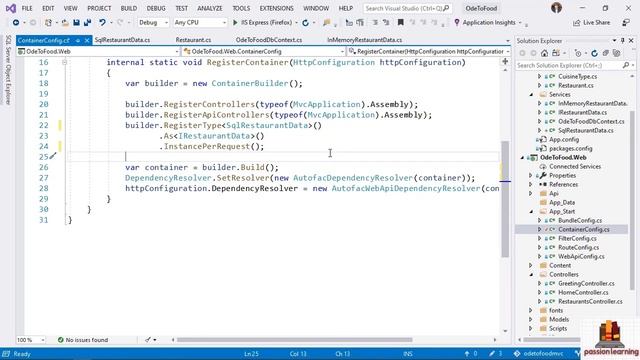Switch to the Restaurant.cs tab
The image size is (640, 360).
click(193, 40)
